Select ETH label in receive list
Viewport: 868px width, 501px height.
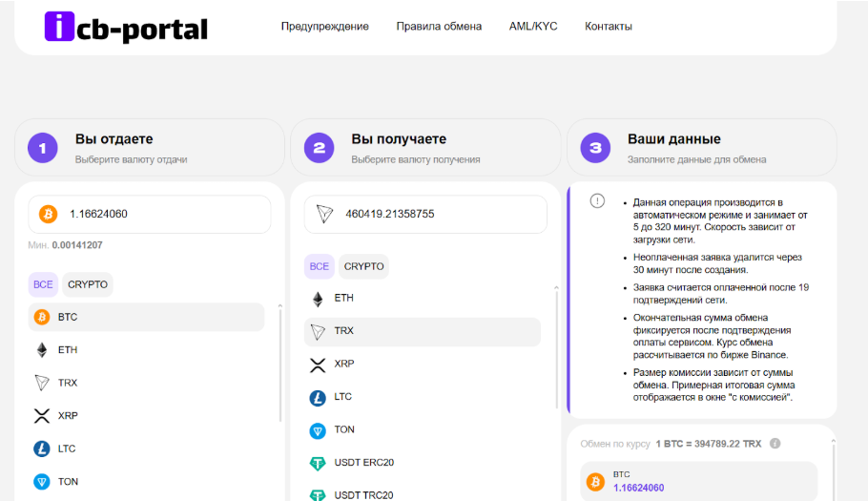coord(343,298)
